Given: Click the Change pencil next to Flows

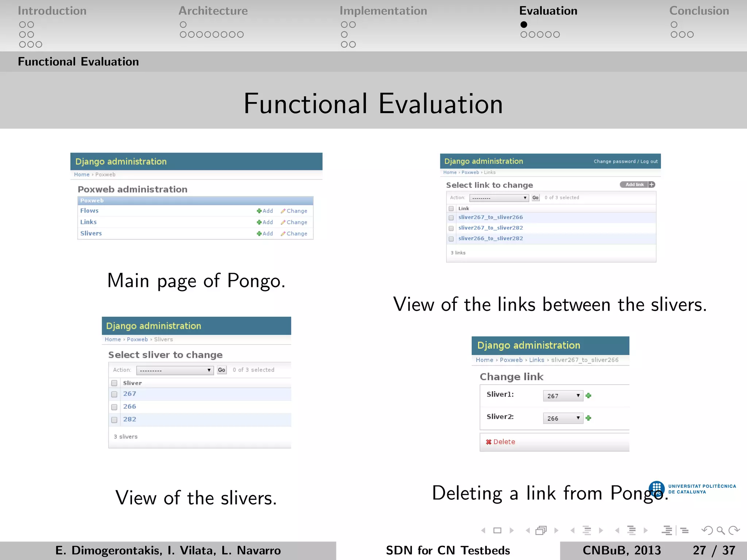Looking at the screenshot, I should 283,211.
